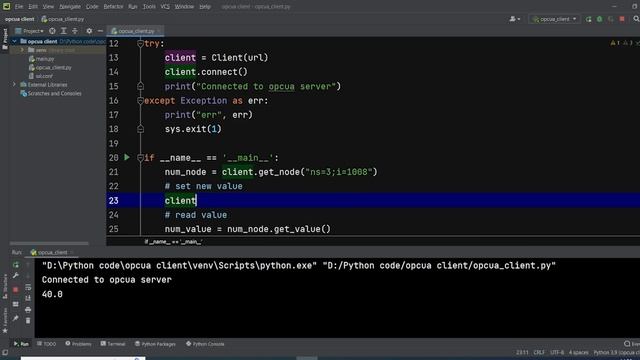
Task: Open the Window menu
Action: tap(184, 7)
